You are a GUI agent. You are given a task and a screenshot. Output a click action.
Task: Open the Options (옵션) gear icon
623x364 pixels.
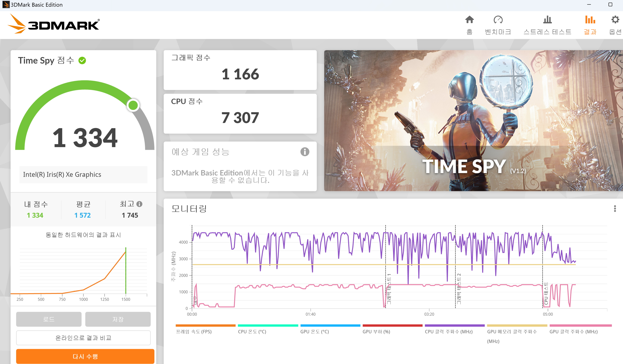[x=615, y=19]
